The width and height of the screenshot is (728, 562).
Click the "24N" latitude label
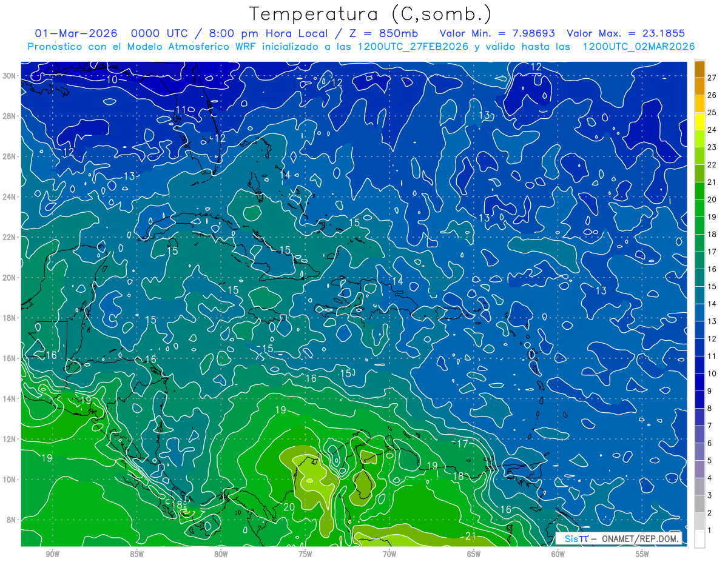[10, 197]
